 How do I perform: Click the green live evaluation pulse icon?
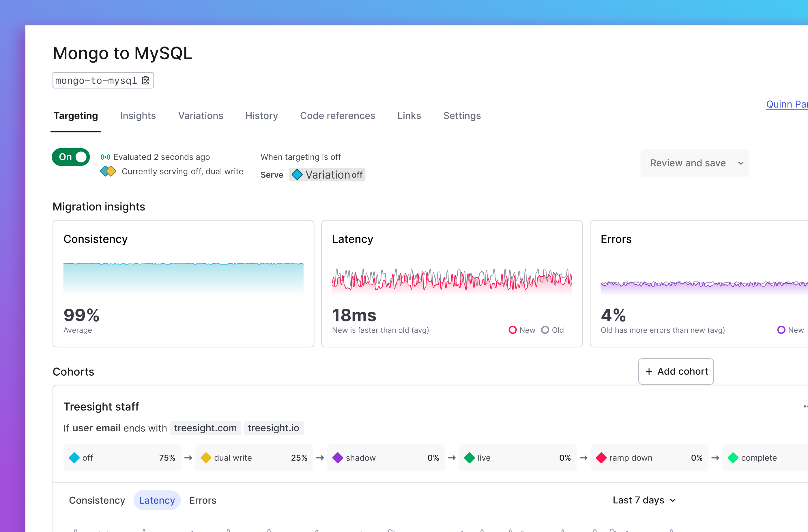(x=106, y=156)
